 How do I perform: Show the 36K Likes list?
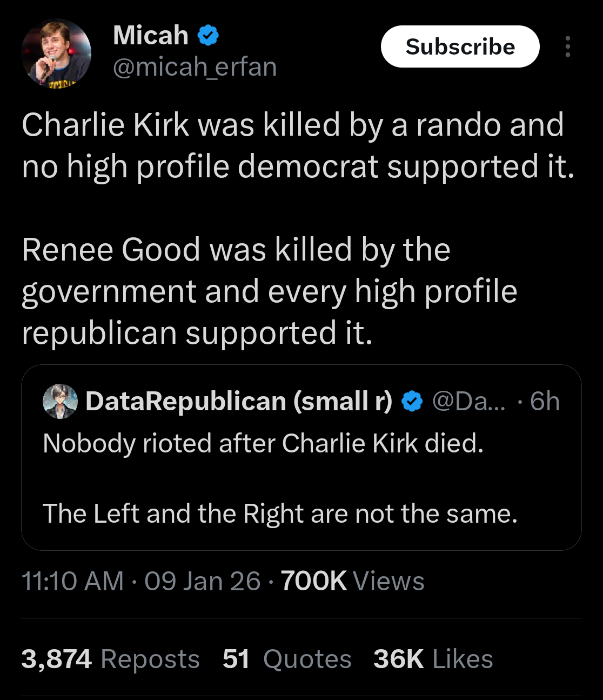[x=433, y=659]
